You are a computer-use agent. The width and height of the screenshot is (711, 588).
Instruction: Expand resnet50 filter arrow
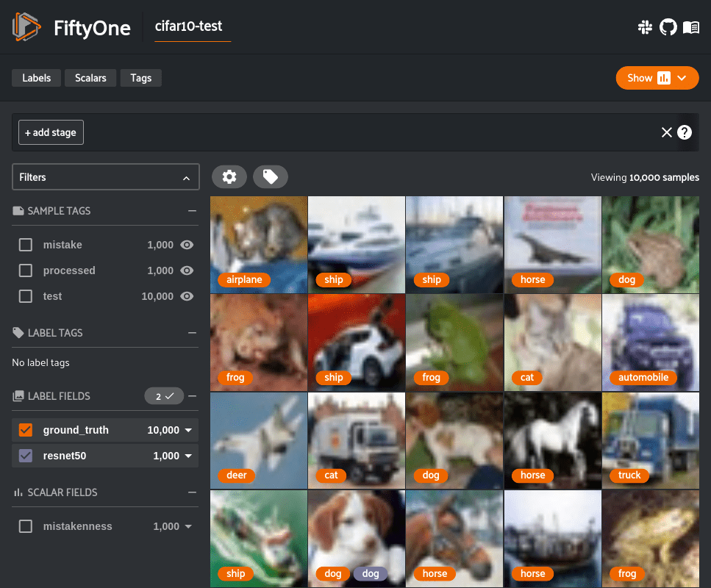point(189,456)
